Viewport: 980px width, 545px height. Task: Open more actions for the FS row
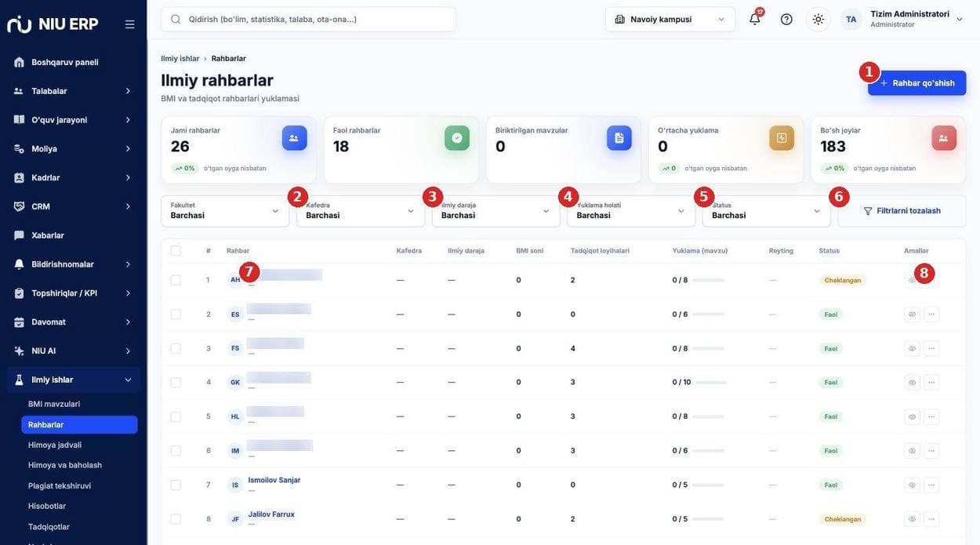[x=931, y=348]
